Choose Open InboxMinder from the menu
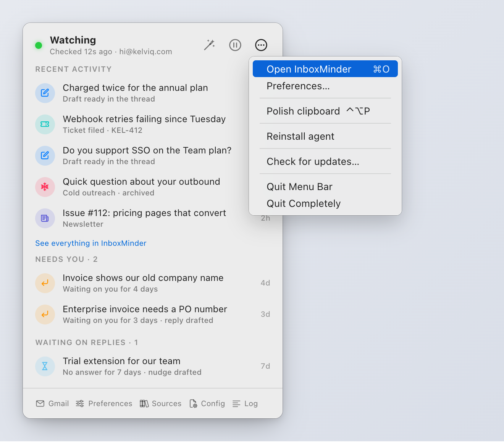 point(325,69)
